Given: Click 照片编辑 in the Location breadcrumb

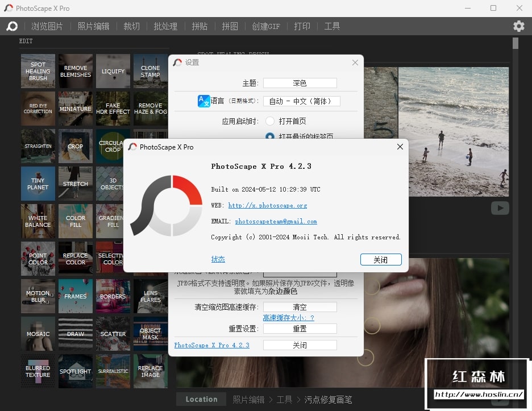Looking at the screenshot, I should (x=249, y=400).
